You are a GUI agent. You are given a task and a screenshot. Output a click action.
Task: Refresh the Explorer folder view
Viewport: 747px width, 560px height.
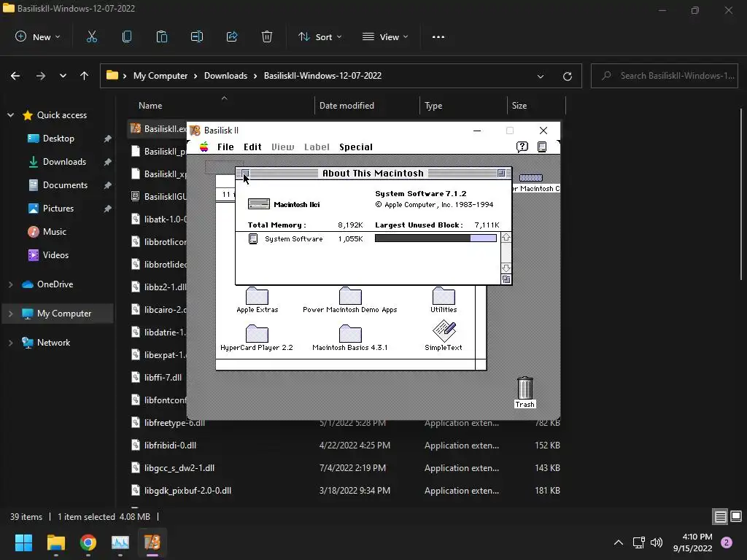pos(568,76)
